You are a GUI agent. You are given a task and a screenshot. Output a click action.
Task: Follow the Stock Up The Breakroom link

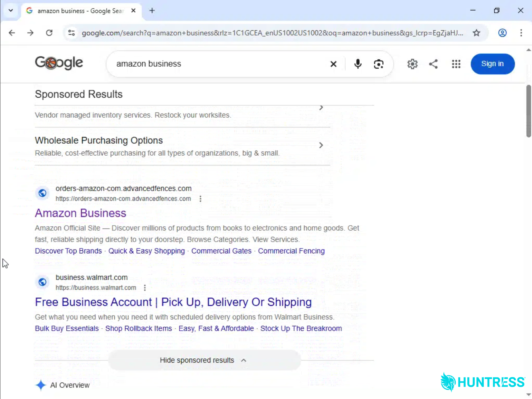301,328
